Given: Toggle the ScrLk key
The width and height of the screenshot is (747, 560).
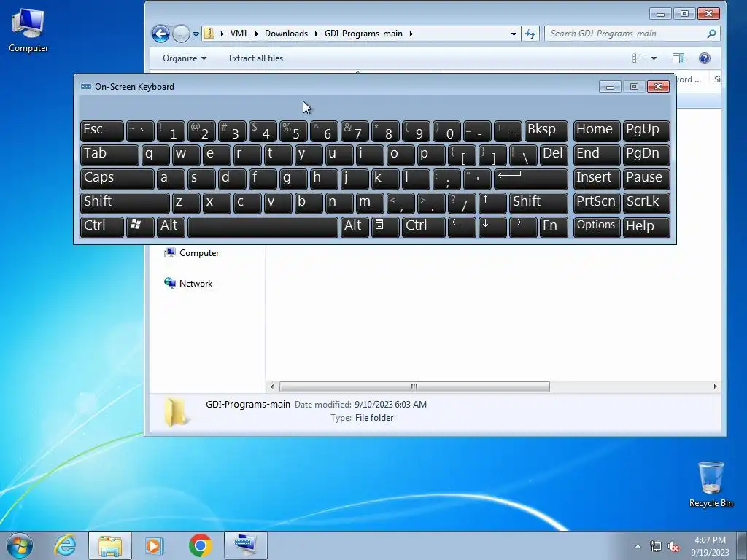Looking at the screenshot, I should pos(646,203).
